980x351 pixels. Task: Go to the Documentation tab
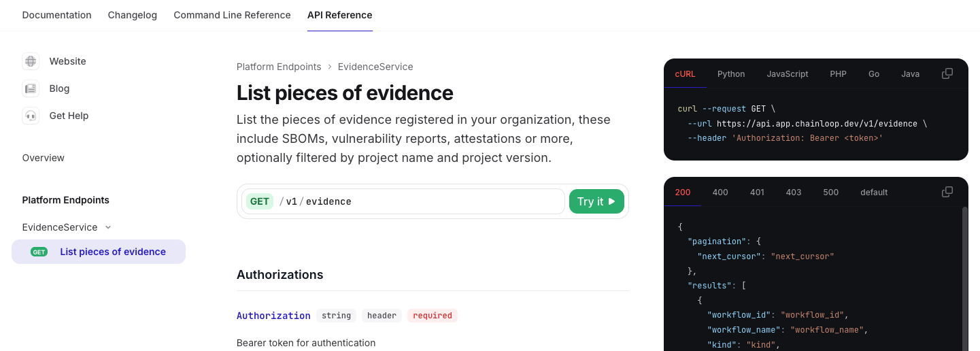[x=56, y=15]
